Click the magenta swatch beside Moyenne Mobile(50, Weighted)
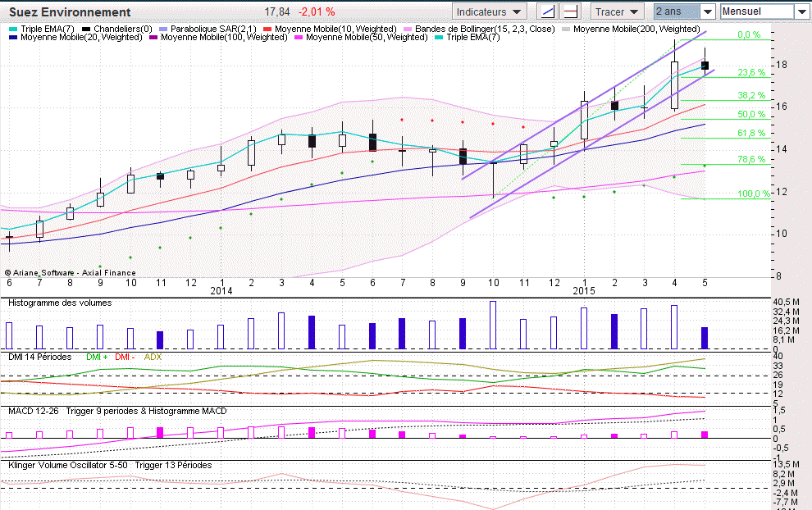This screenshot has height=510, width=812. tap(299, 37)
